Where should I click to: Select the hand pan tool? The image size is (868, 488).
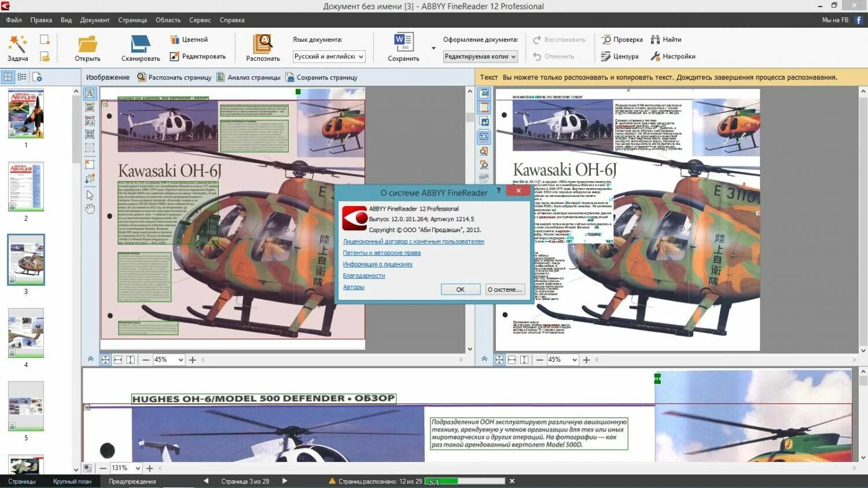(90, 209)
